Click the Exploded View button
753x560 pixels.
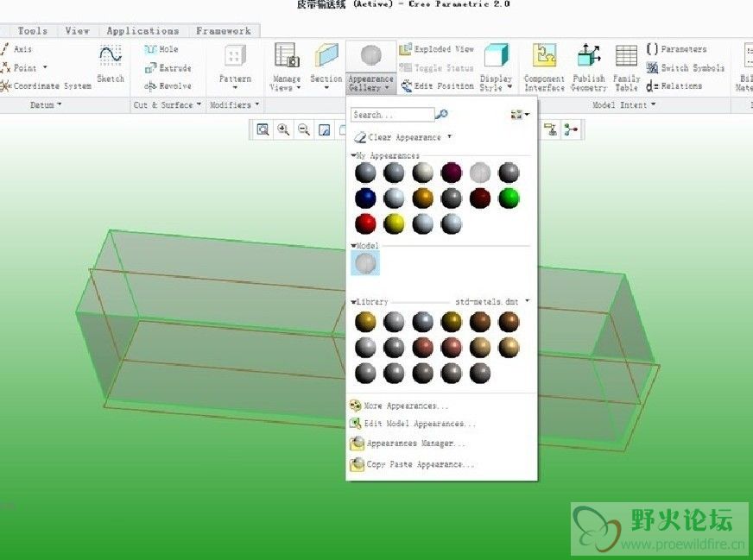pyautogui.click(x=437, y=49)
